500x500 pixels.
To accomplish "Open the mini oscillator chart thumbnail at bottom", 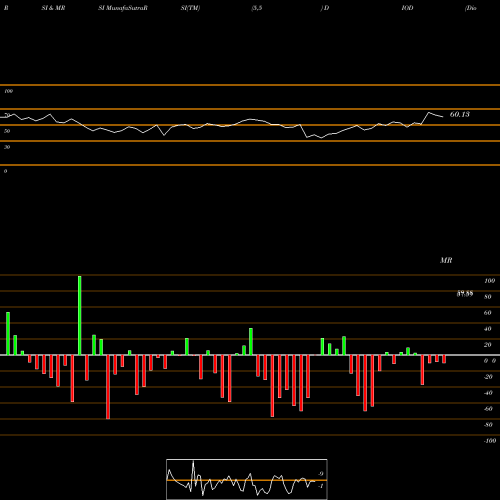I will pyautogui.click(x=247, y=479).
